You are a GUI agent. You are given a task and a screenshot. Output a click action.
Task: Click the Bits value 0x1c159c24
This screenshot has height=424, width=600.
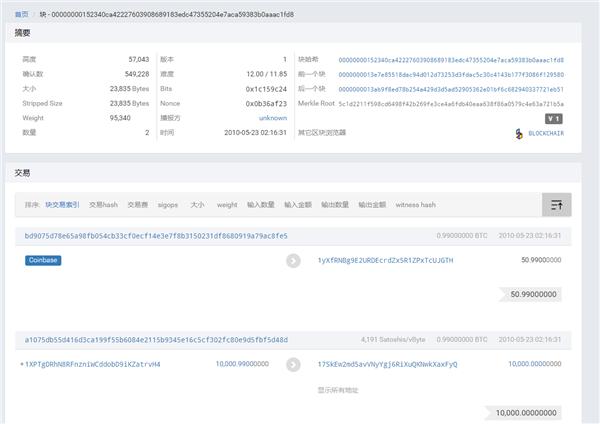(266, 89)
